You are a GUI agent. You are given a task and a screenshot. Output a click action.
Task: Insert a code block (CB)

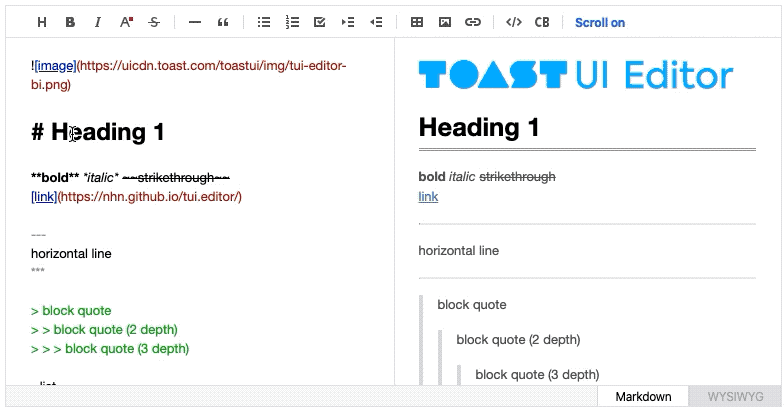pyautogui.click(x=542, y=22)
